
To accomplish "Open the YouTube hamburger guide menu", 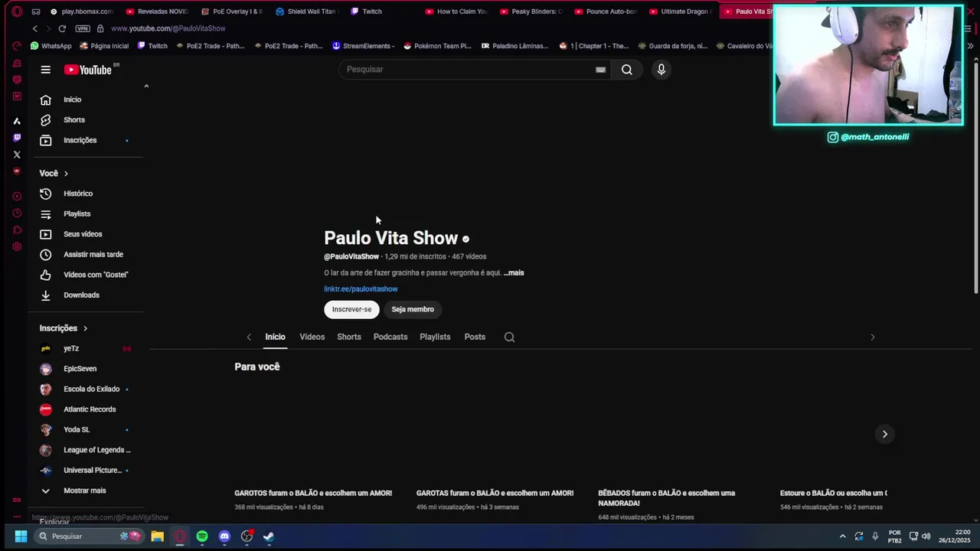I will (45, 70).
